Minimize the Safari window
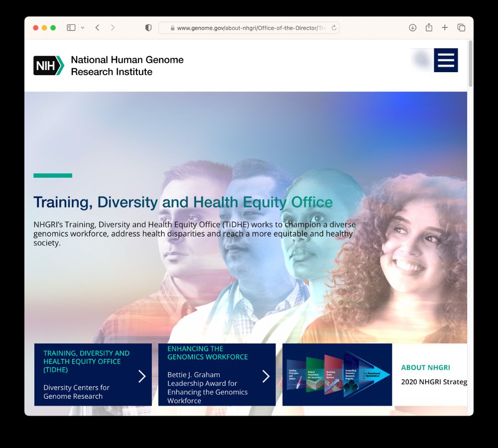Image resolution: width=498 pixels, height=448 pixels. (x=44, y=27)
